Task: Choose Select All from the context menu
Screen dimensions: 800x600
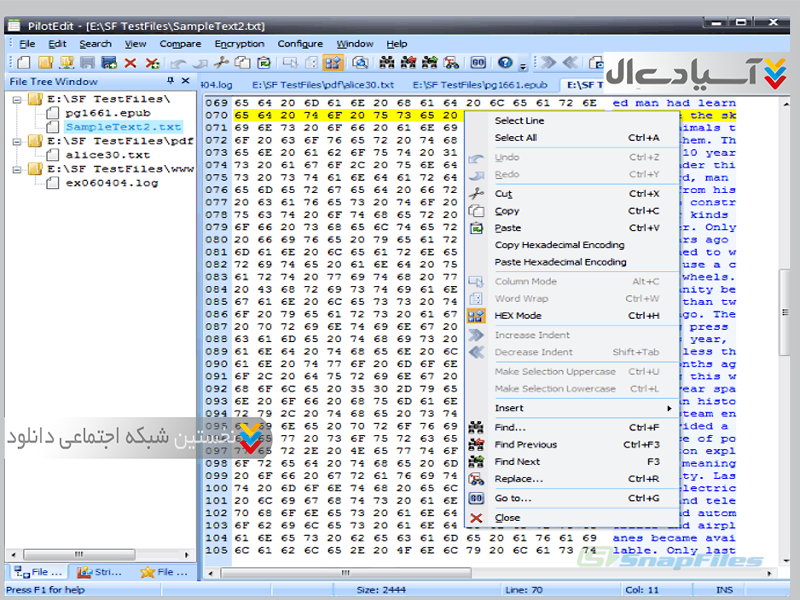Action: (515, 138)
